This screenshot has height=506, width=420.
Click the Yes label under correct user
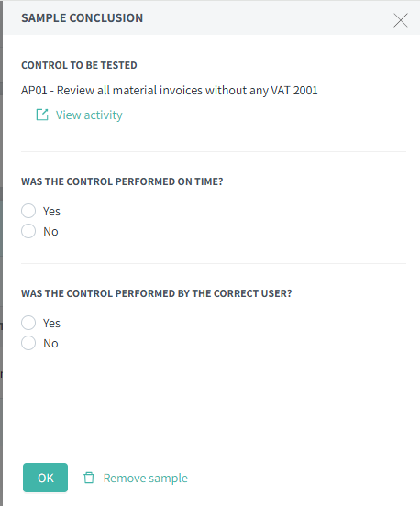[51, 323]
